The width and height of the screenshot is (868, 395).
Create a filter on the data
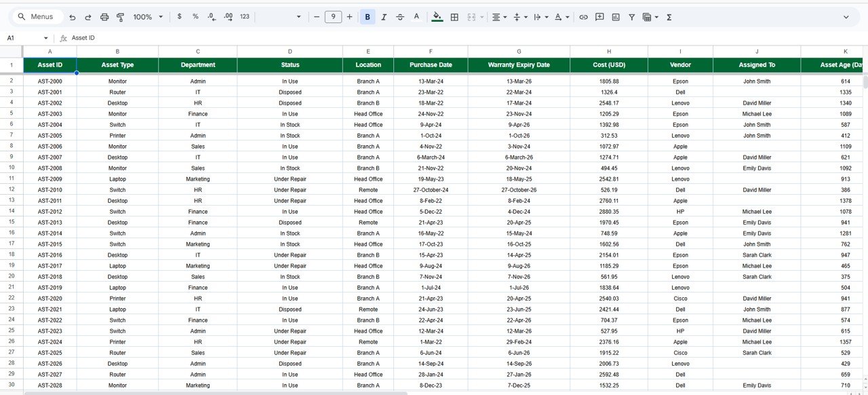pyautogui.click(x=631, y=17)
